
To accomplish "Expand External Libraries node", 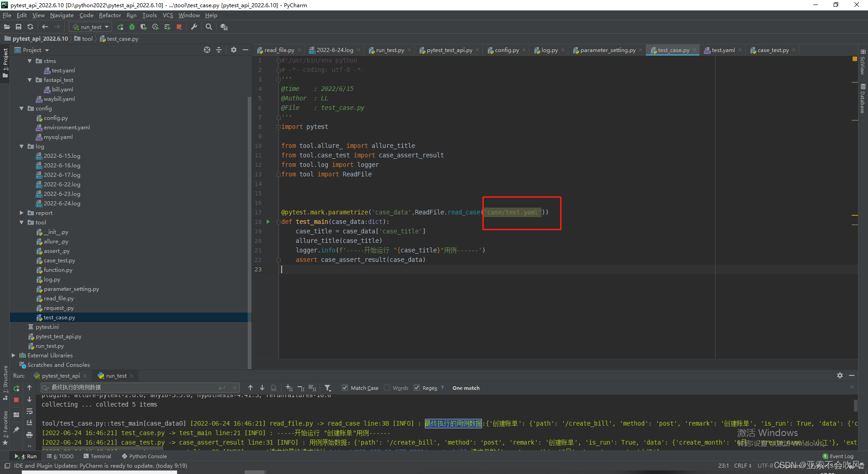I will pyautogui.click(x=14, y=355).
